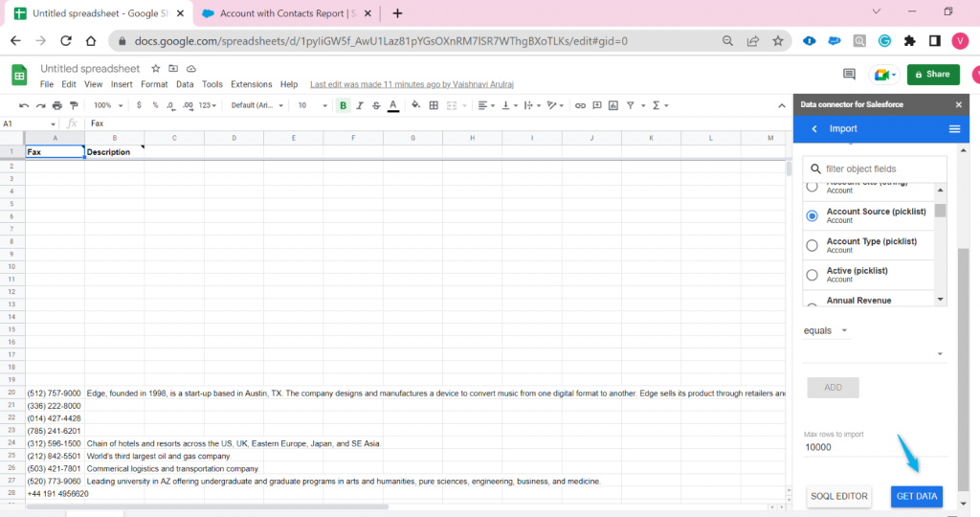Open the zoom 100% dropdown

(108, 105)
